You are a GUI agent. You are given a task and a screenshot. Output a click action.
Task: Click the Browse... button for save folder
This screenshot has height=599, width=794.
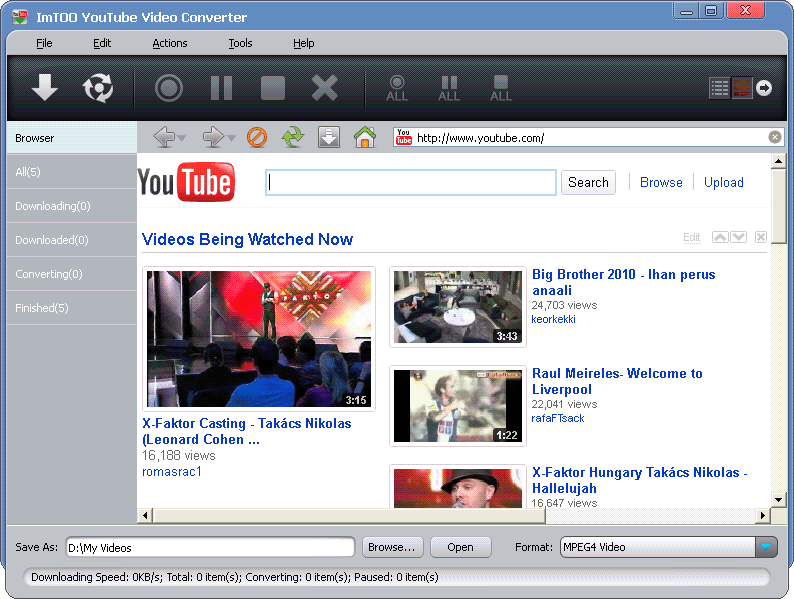click(x=392, y=547)
